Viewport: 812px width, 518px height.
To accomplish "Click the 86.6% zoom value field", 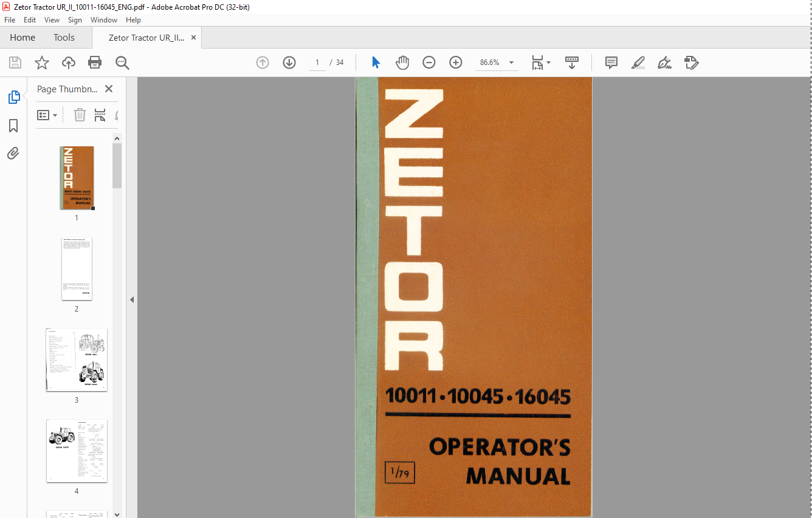I will pos(490,63).
